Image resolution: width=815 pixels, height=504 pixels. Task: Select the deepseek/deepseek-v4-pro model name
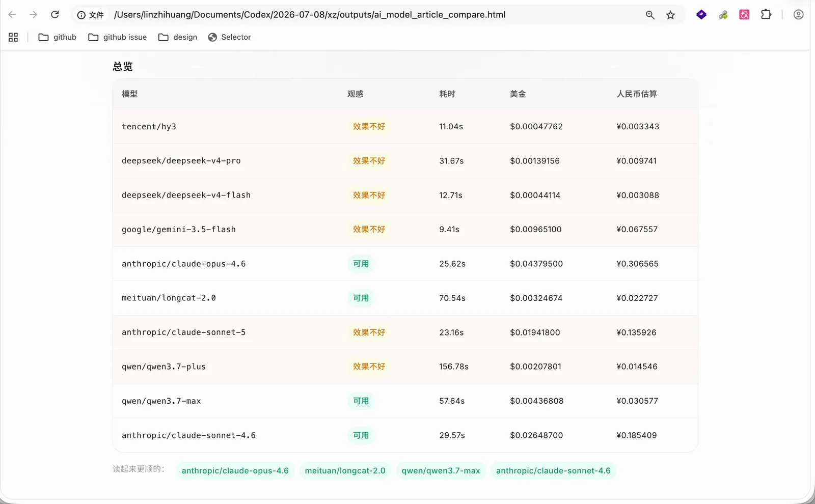[x=181, y=161]
